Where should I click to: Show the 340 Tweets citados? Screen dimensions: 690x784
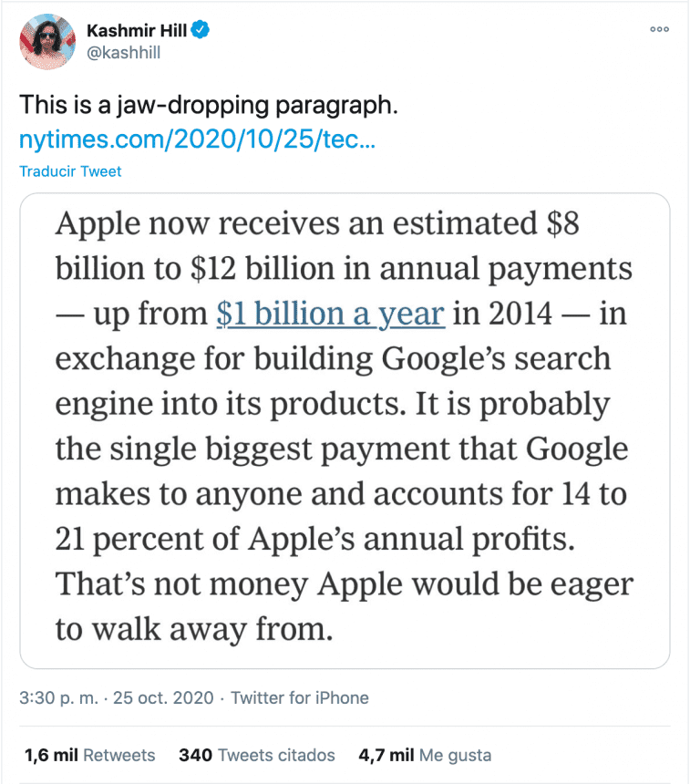tap(257, 755)
